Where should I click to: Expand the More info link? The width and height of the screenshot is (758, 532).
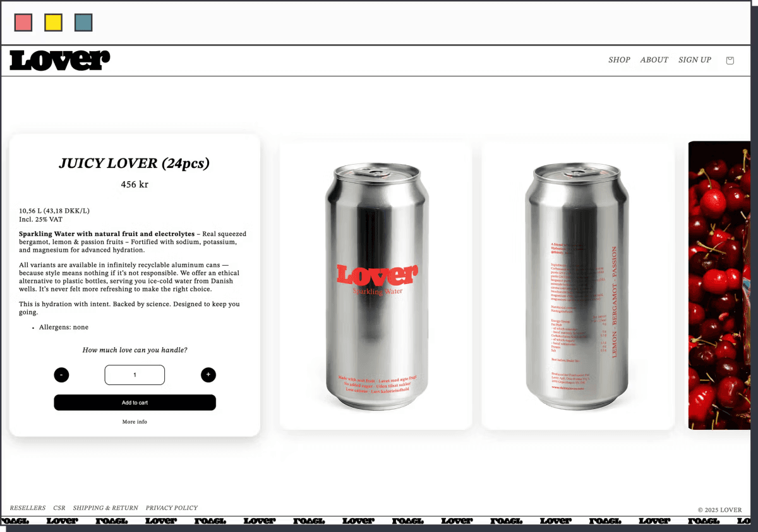tap(135, 422)
